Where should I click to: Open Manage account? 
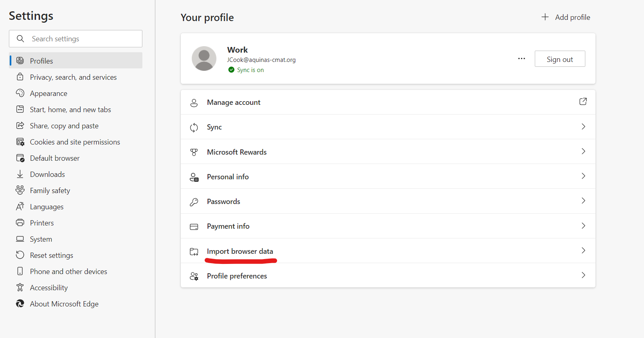pyautogui.click(x=388, y=102)
